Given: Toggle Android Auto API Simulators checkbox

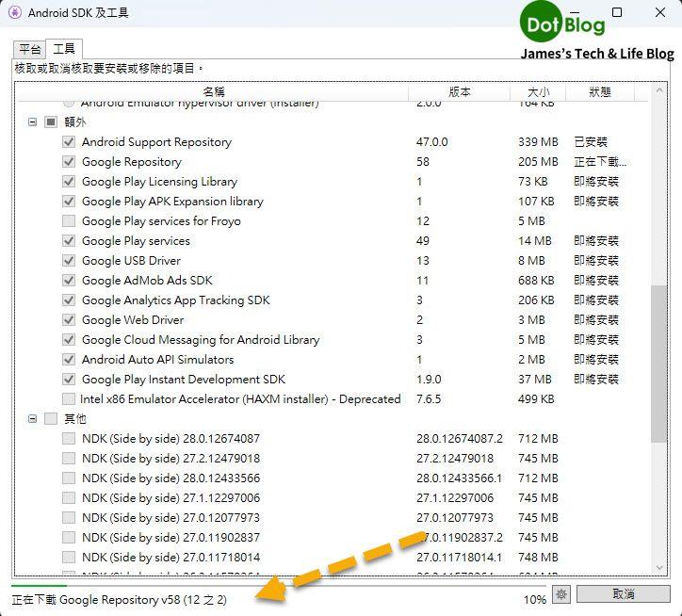Looking at the screenshot, I should 69,360.
